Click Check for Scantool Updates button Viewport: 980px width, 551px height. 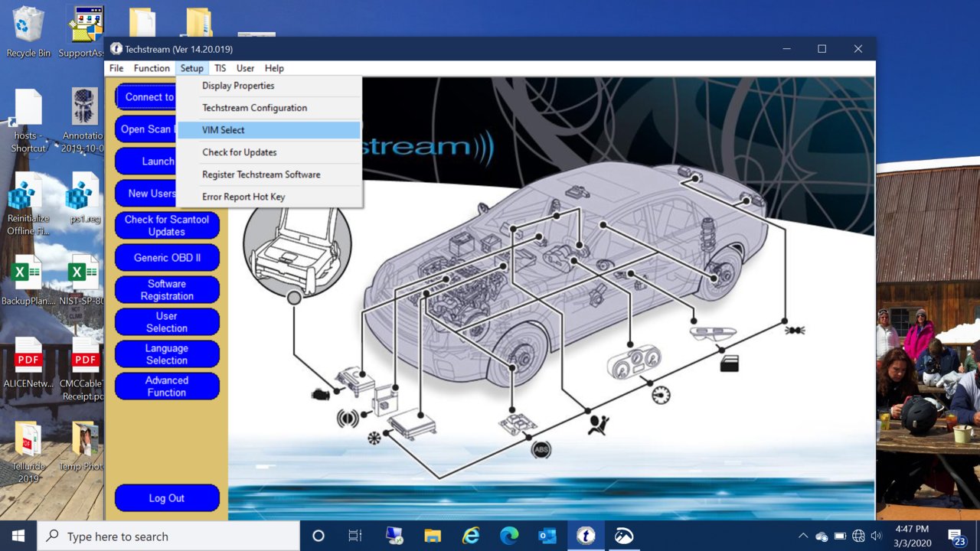pos(167,226)
